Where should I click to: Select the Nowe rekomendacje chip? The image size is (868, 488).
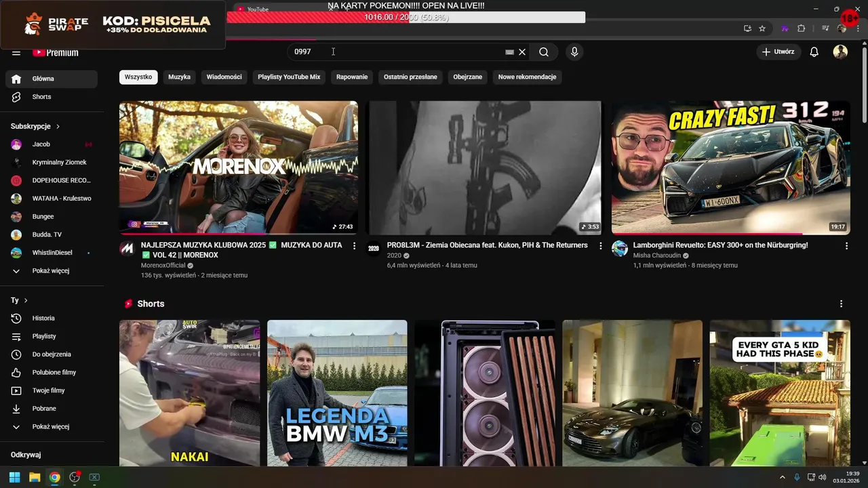point(527,77)
